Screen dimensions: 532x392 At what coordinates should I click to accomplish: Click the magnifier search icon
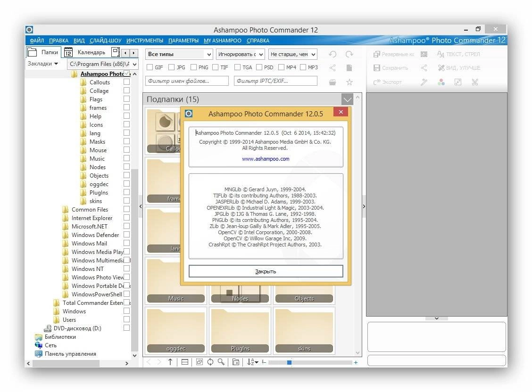221,362
